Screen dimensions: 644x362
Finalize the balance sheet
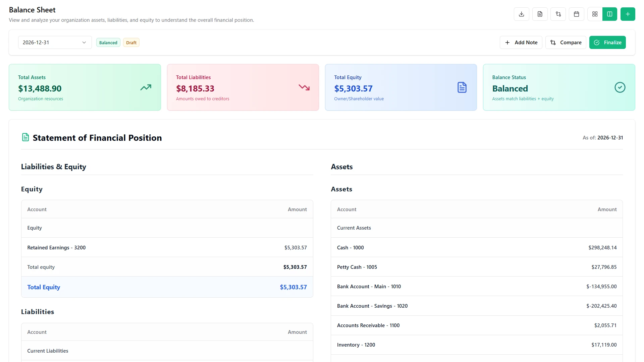(607, 43)
